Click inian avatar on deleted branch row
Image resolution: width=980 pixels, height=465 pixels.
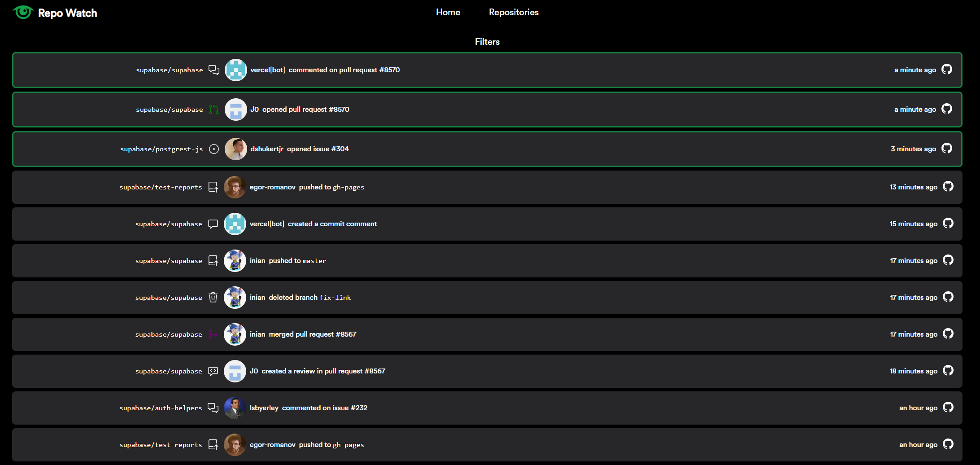[235, 298]
